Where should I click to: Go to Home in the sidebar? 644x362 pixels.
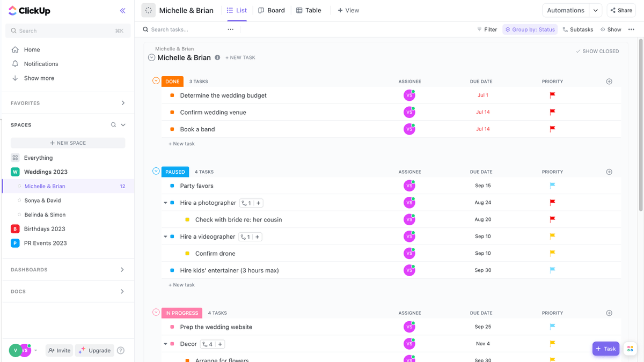coord(31,49)
